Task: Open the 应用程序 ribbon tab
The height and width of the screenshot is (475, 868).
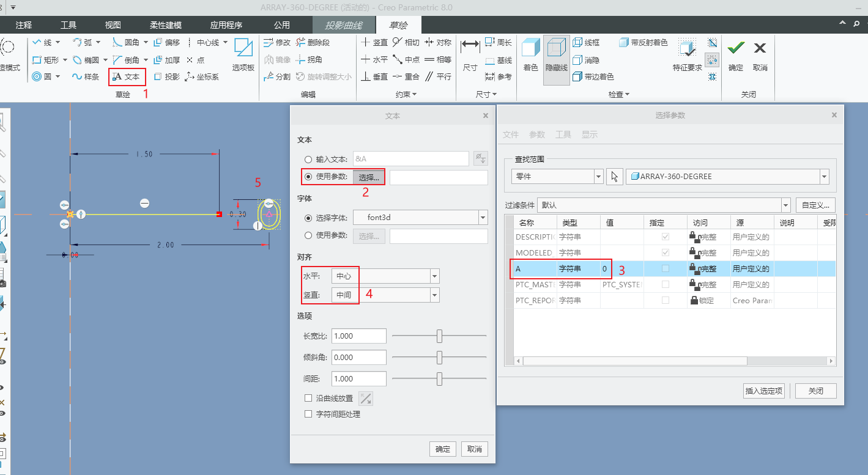Action: coord(226,25)
